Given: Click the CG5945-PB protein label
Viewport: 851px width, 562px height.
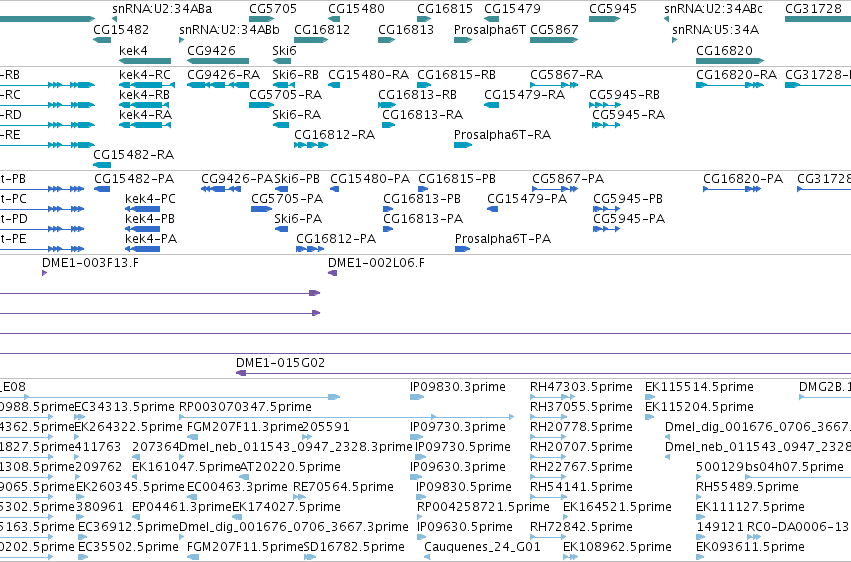Looking at the screenshot, I should click(x=628, y=199).
